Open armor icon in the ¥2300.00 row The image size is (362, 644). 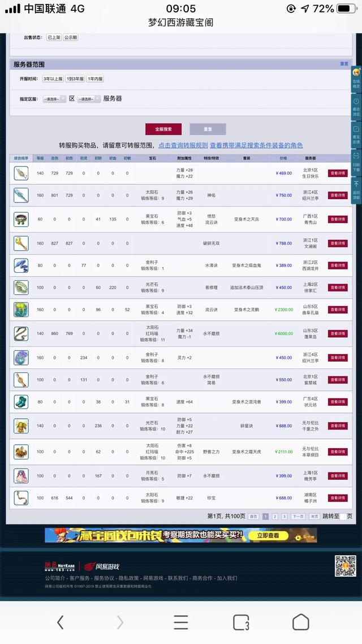[21, 310]
